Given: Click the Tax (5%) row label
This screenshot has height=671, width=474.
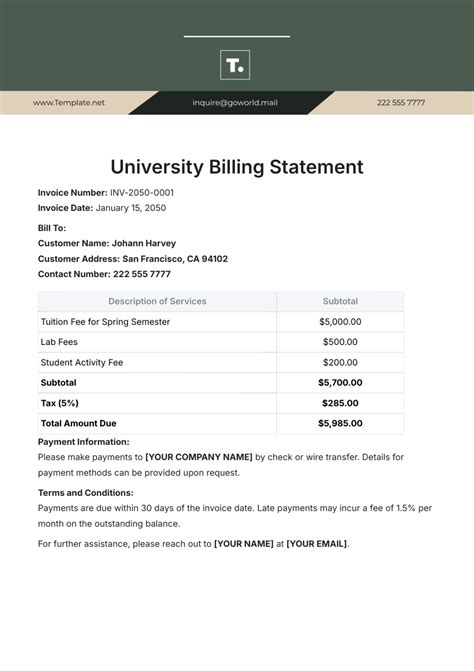Looking at the screenshot, I should [60, 403].
